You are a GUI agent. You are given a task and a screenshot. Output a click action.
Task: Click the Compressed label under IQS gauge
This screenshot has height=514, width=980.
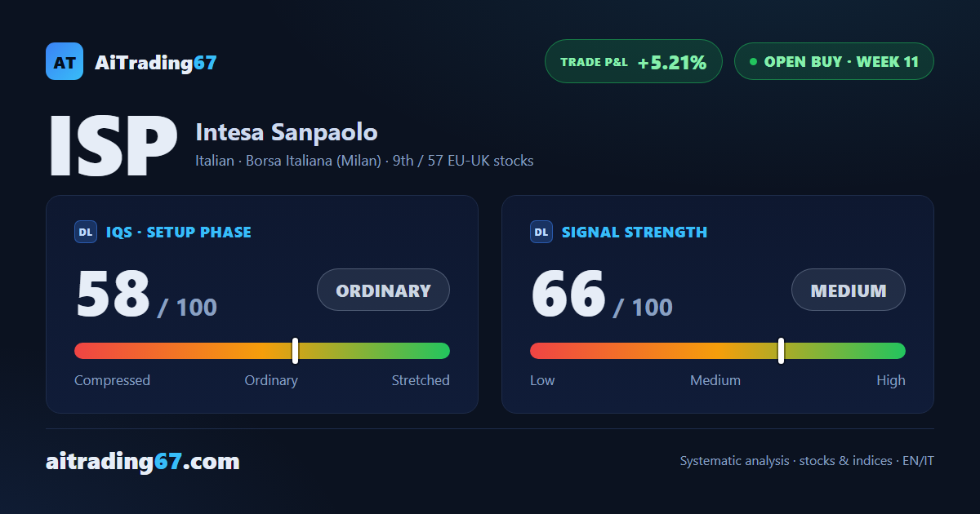coord(112,380)
